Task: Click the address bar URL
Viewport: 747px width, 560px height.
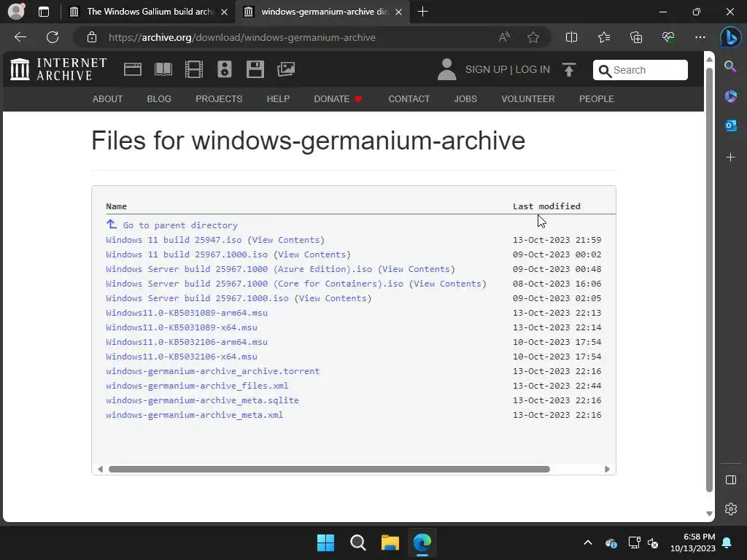Action: click(x=242, y=37)
